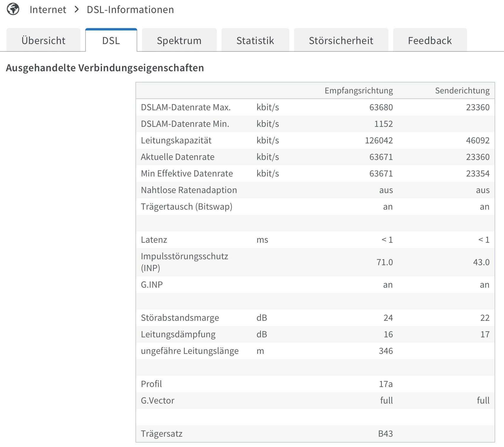Screen dimensions: 504x447
Task: Switch to the Feedback tab
Action: coord(430,41)
